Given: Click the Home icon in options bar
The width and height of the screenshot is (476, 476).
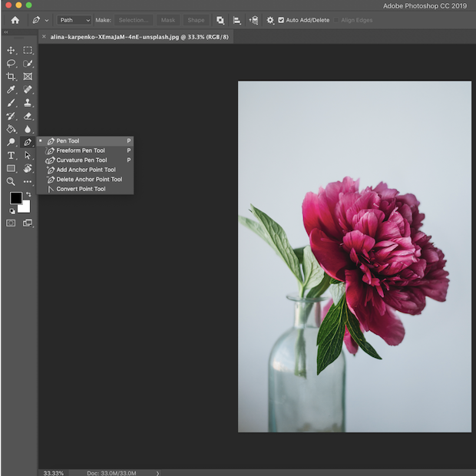Looking at the screenshot, I should 15,20.
